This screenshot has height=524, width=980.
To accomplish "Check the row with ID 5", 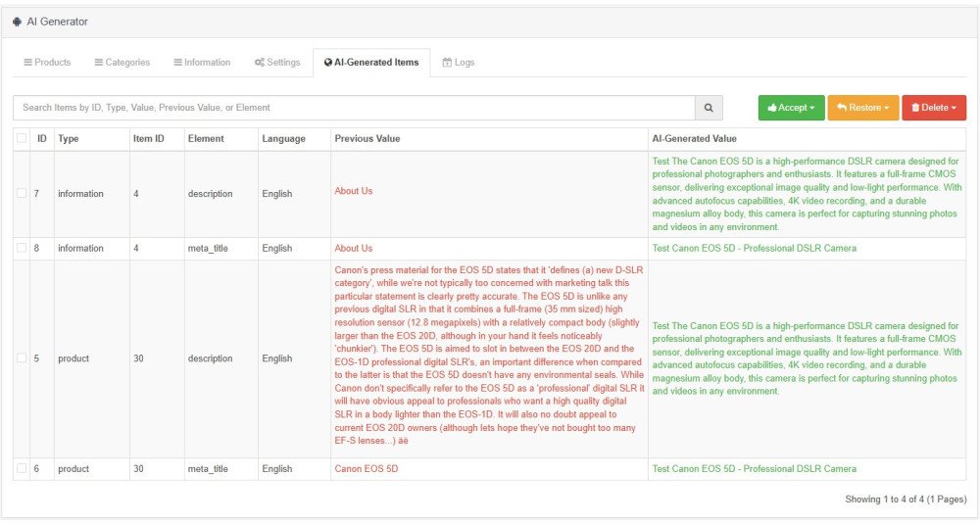I will (x=22, y=357).
